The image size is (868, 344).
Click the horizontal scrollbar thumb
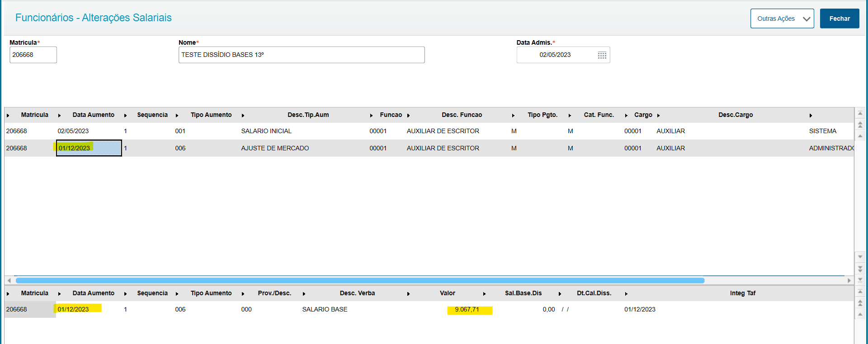coord(360,280)
